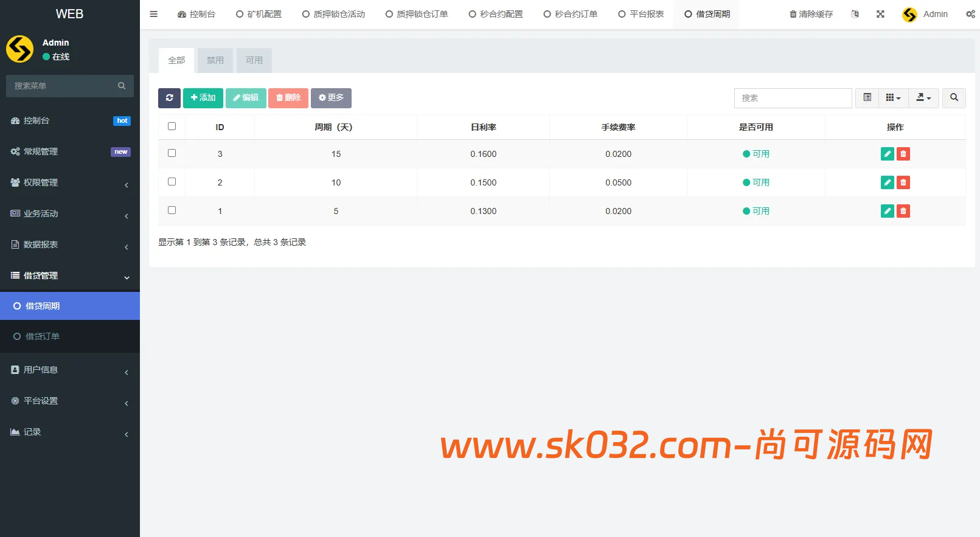
Task: Open the settings gears icon at top right
Action: pyautogui.click(x=970, y=14)
